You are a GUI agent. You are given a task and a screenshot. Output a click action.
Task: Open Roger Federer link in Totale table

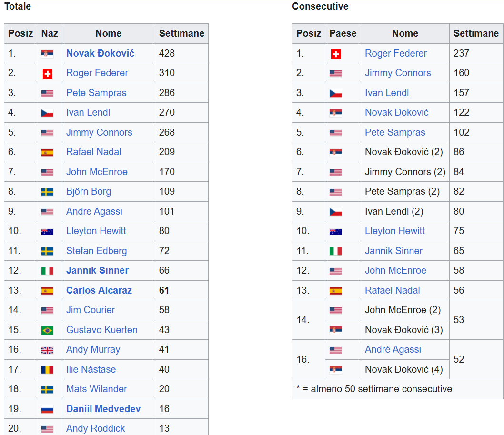click(97, 73)
